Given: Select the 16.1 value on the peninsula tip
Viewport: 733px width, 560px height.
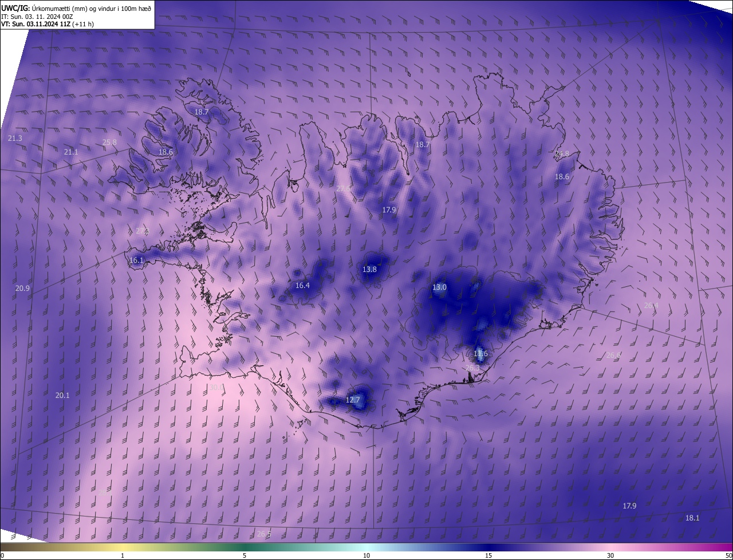Looking at the screenshot, I should [x=136, y=261].
